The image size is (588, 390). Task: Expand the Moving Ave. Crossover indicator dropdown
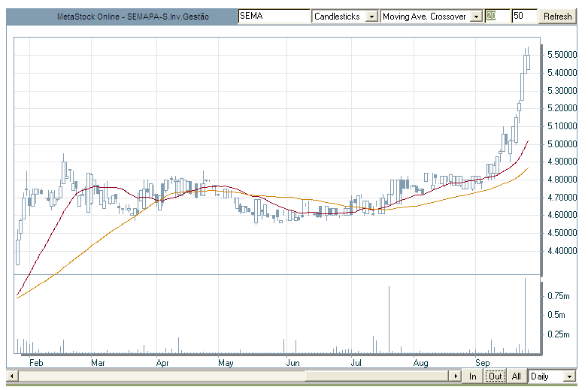(x=475, y=17)
